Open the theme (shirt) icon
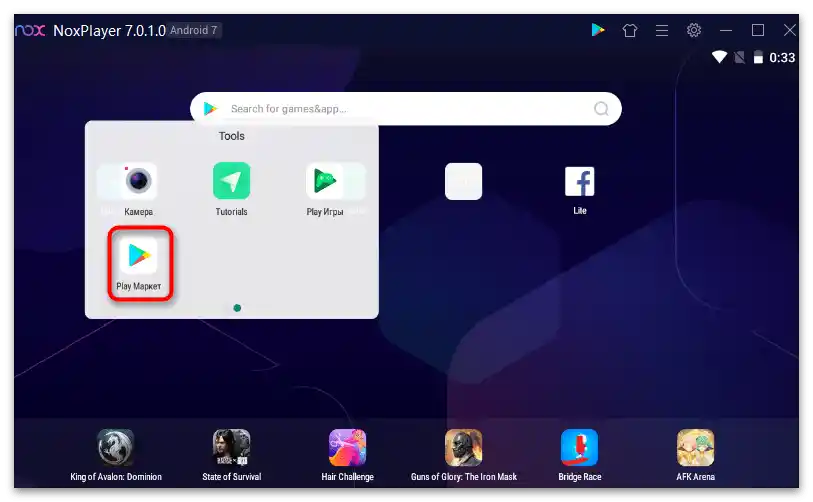 click(630, 30)
